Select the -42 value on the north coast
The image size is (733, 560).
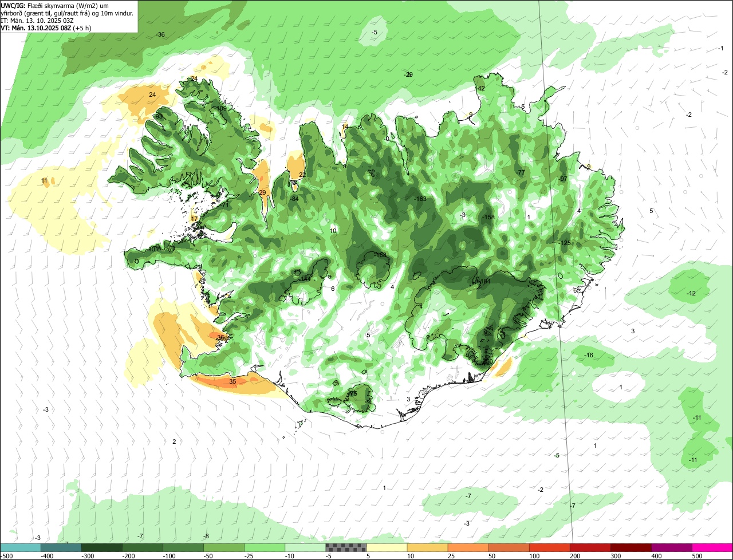pos(480,88)
